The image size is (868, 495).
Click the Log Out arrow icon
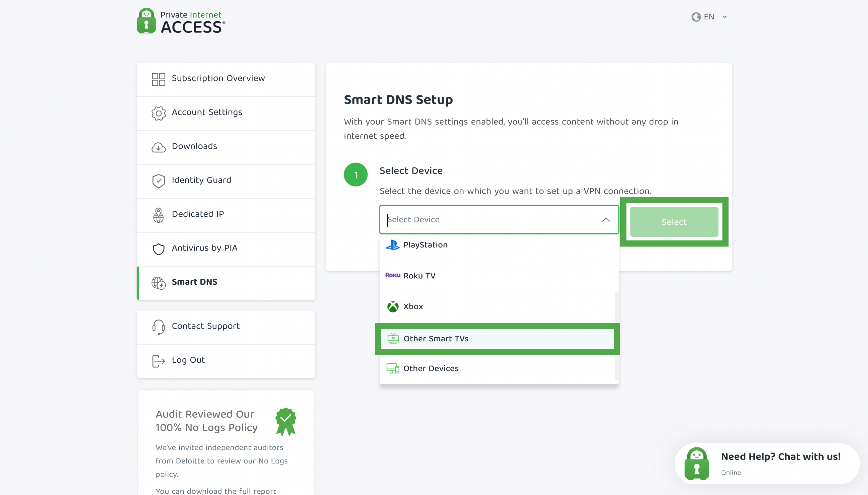pos(158,361)
